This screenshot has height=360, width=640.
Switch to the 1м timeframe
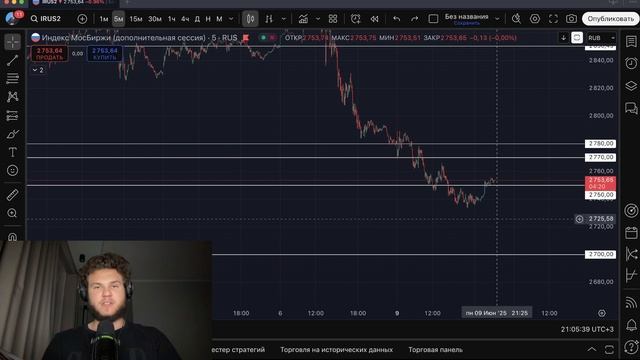click(104, 19)
